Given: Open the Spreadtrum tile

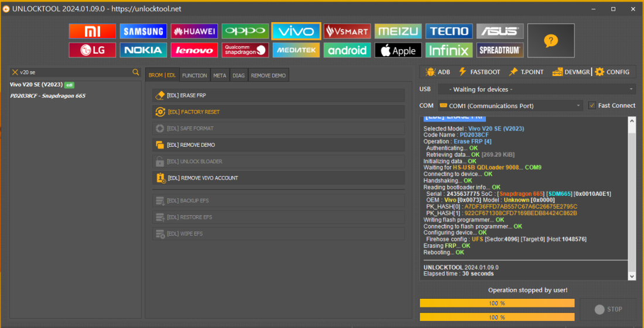Looking at the screenshot, I should tap(500, 50).
